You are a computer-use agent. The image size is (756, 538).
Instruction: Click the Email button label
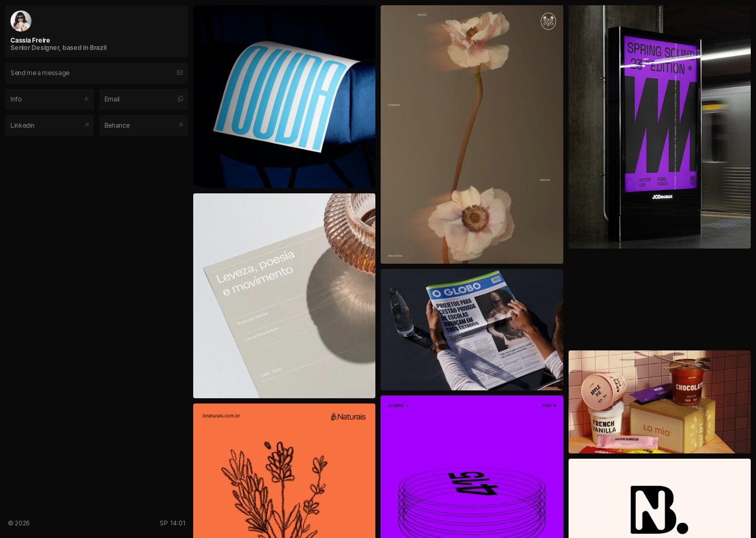[112, 99]
